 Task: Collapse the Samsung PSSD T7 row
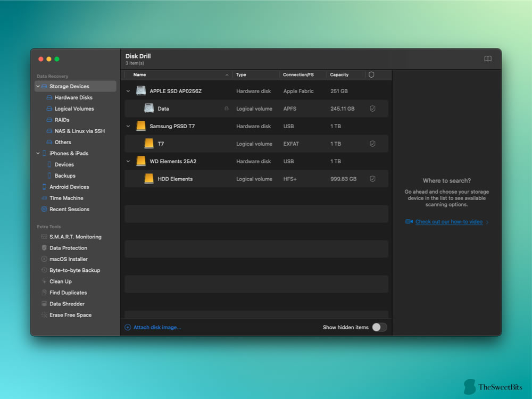pos(128,126)
